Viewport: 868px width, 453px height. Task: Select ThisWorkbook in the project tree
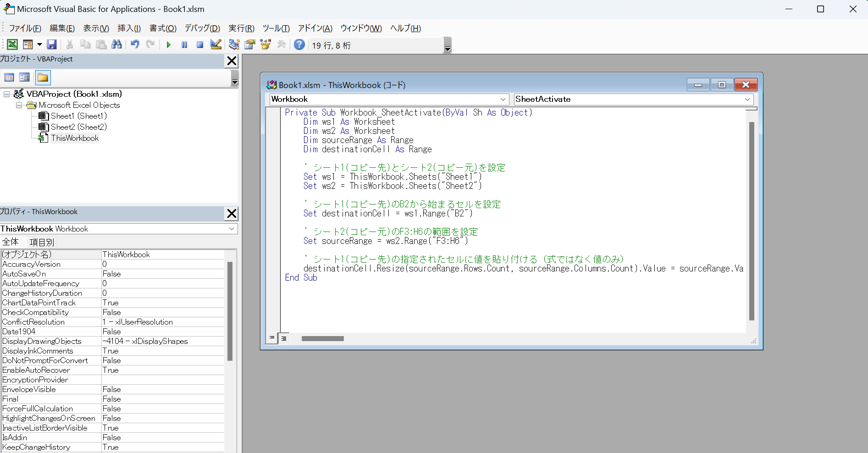tap(75, 138)
